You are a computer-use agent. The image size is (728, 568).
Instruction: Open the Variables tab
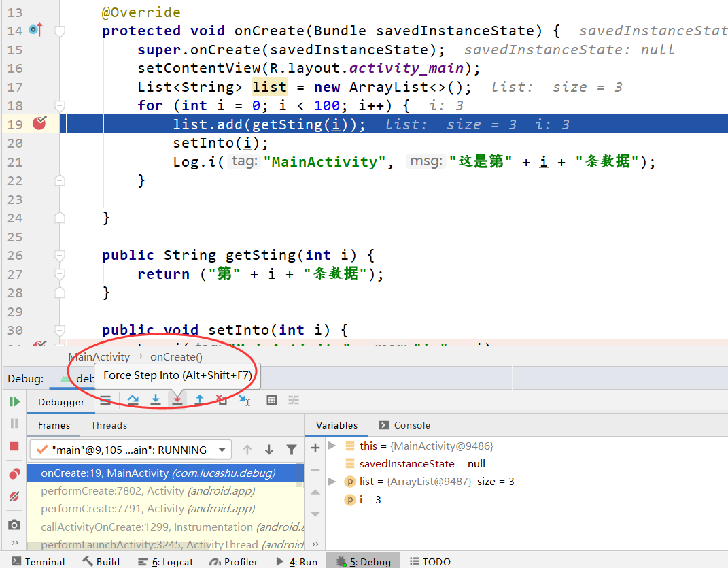pyautogui.click(x=336, y=425)
